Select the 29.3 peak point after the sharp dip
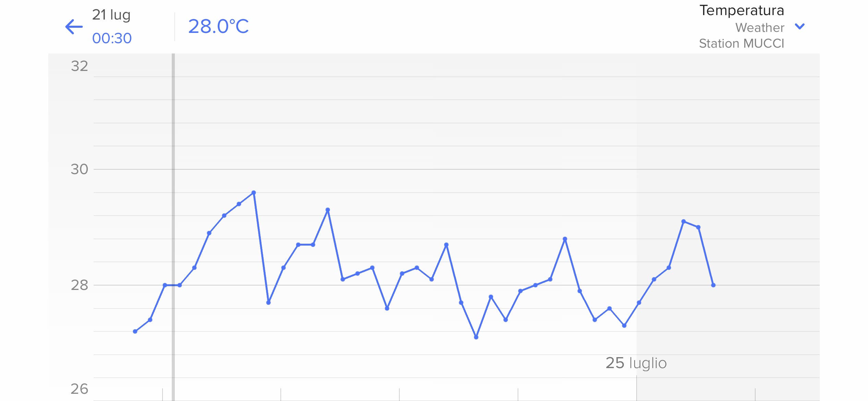Screen dimensions: 868x401 click(x=328, y=210)
